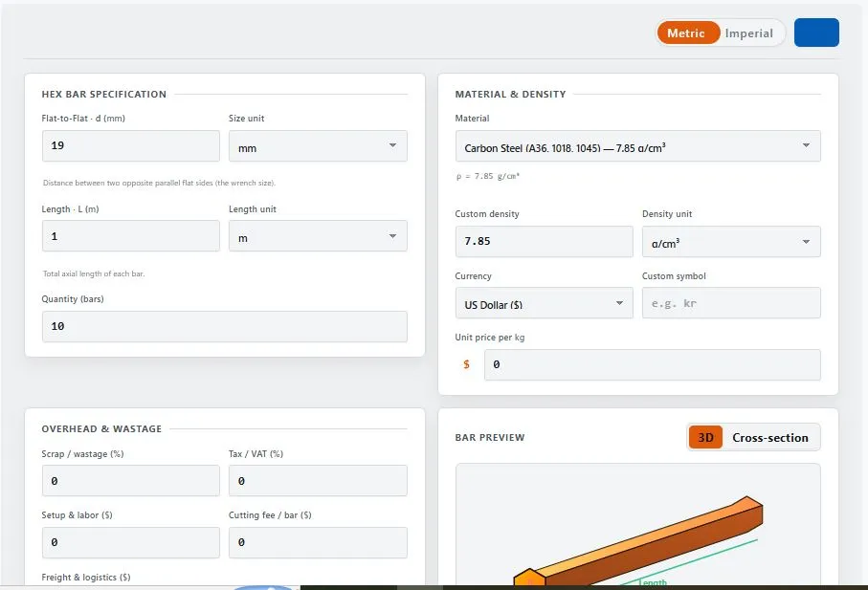Open the Material dropdown
The width and height of the screenshot is (868, 590).
click(637, 146)
